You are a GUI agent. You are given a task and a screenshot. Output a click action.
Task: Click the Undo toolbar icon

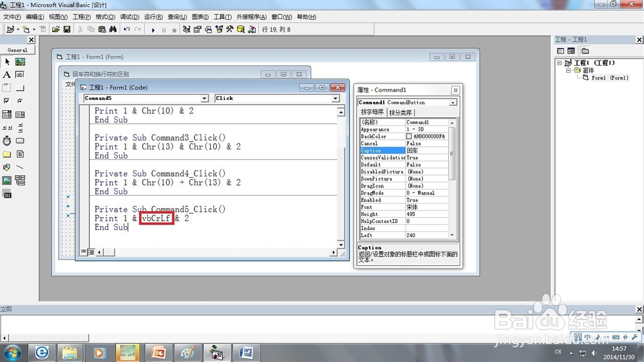127,29
